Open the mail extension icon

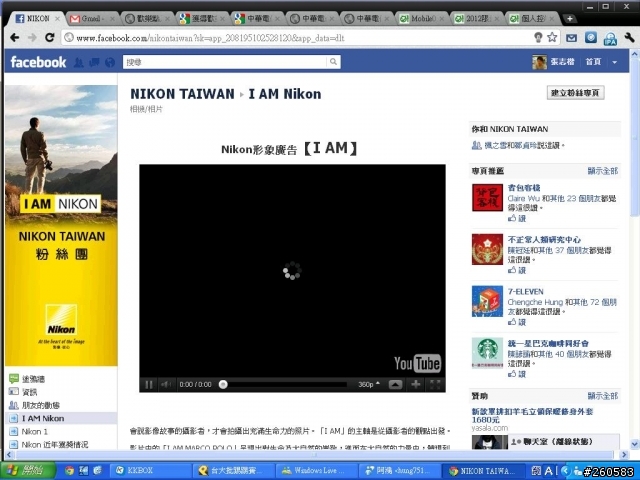[x=571, y=38]
